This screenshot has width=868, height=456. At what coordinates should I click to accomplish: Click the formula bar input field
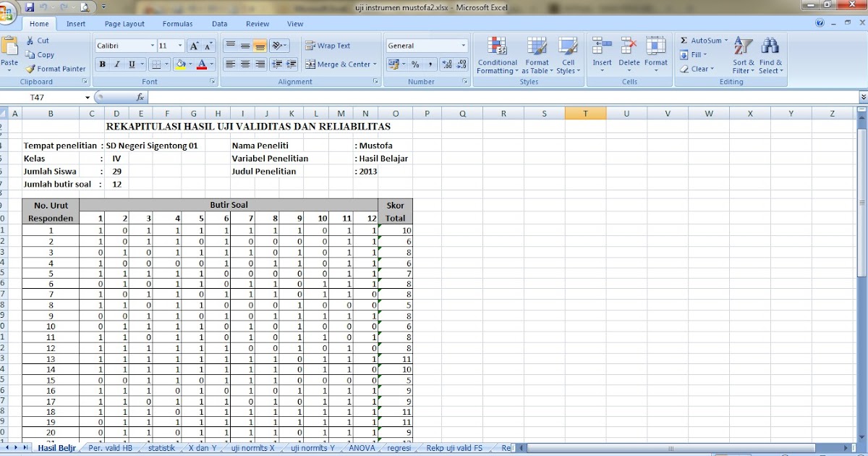(x=503, y=97)
